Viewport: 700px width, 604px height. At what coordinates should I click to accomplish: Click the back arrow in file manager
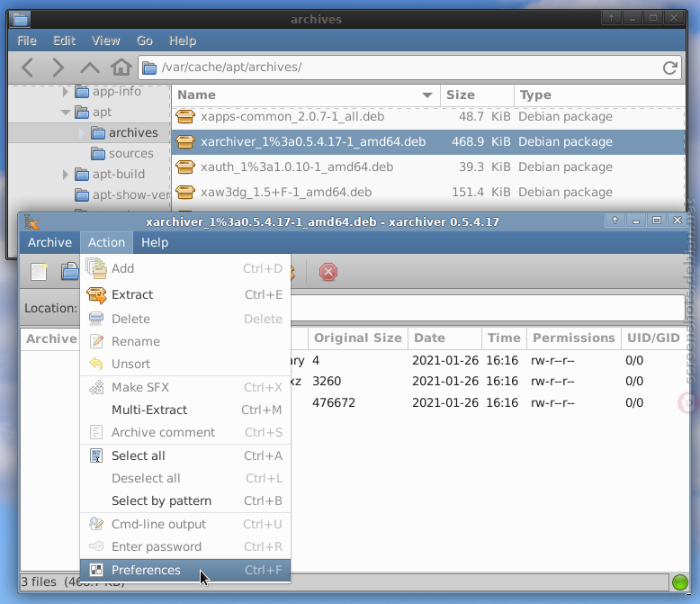[x=28, y=68]
